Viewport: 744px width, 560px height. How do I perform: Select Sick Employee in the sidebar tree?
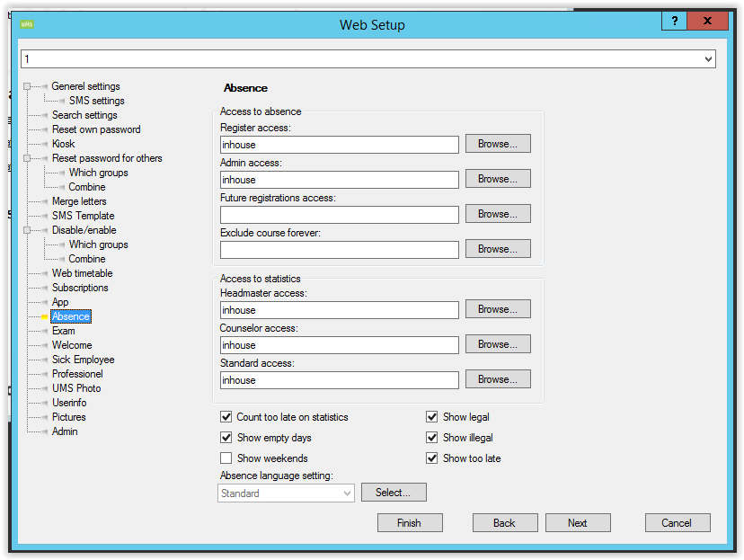click(x=83, y=360)
